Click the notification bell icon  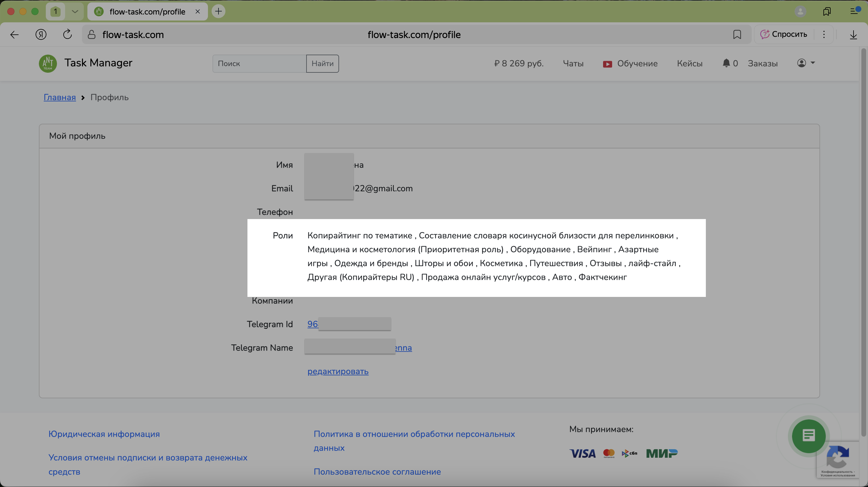pos(726,63)
